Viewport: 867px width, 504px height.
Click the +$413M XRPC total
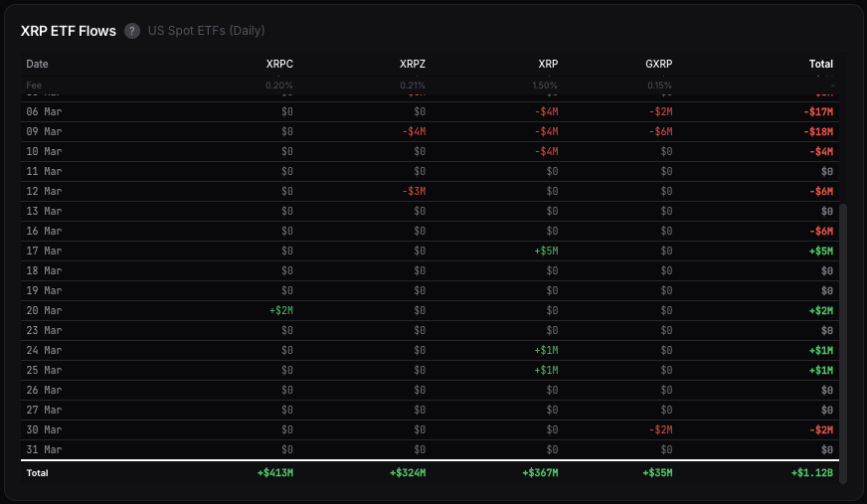(275, 473)
